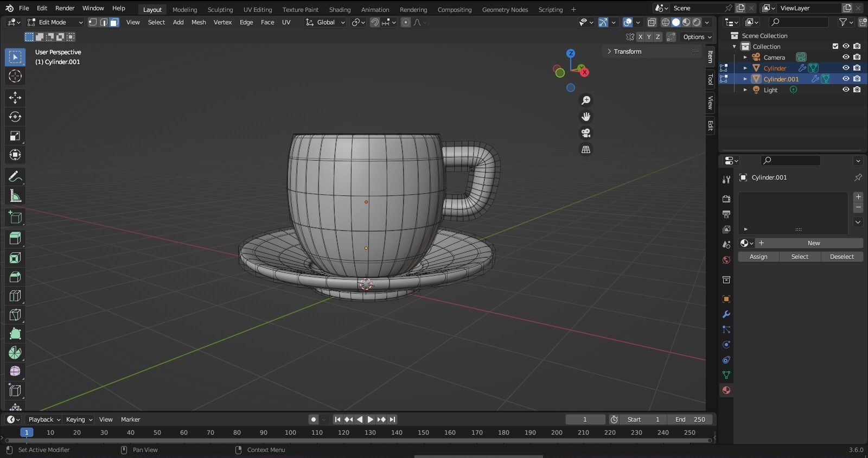Click the pan view hand icon
The image size is (868, 458).
click(x=586, y=117)
